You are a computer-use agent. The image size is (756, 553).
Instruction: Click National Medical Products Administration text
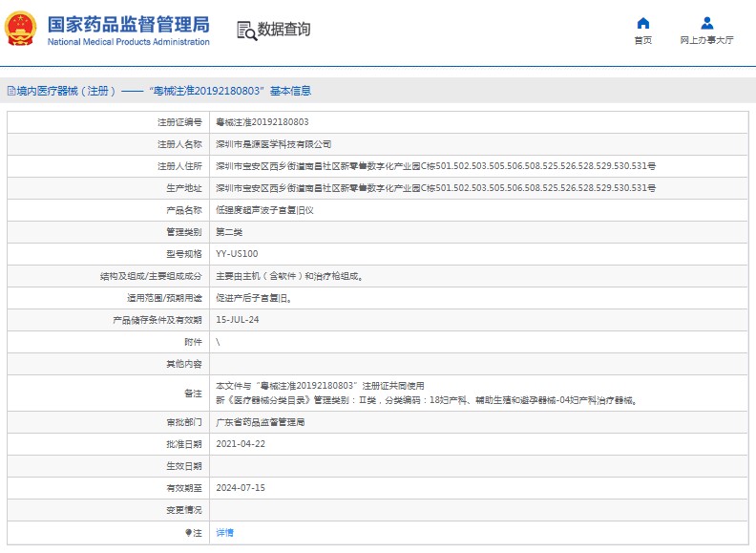coord(128,42)
